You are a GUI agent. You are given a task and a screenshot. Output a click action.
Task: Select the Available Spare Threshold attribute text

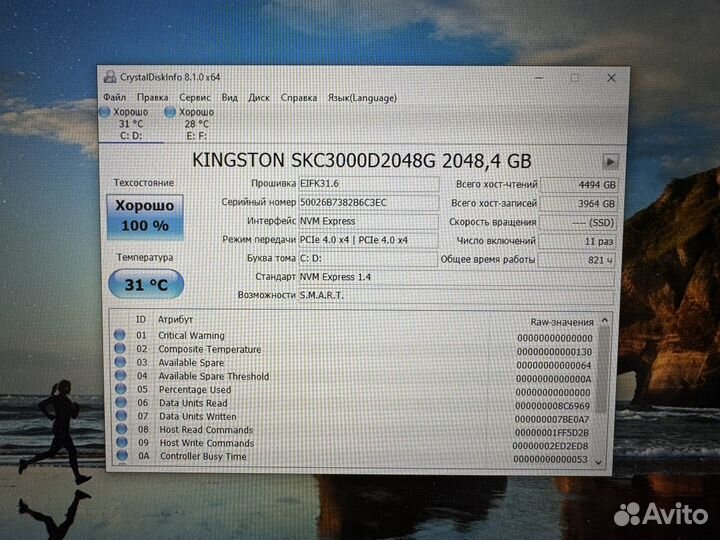[x=214, y=376]
